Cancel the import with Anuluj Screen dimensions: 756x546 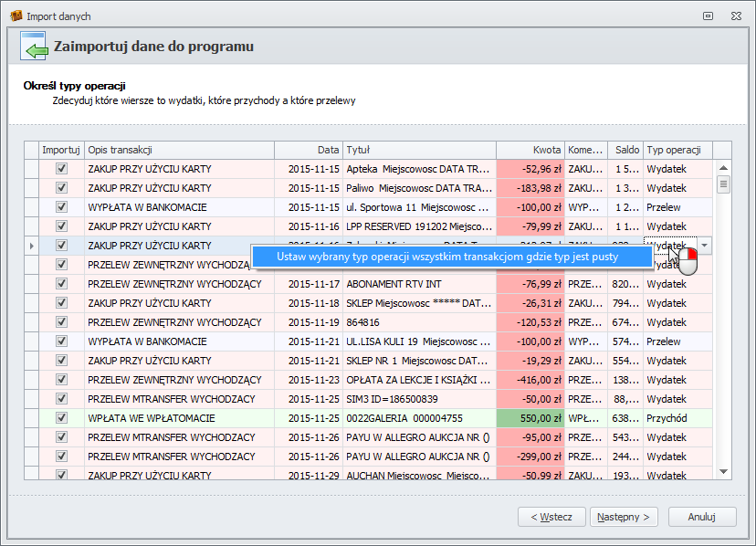[x=701, y=517]
